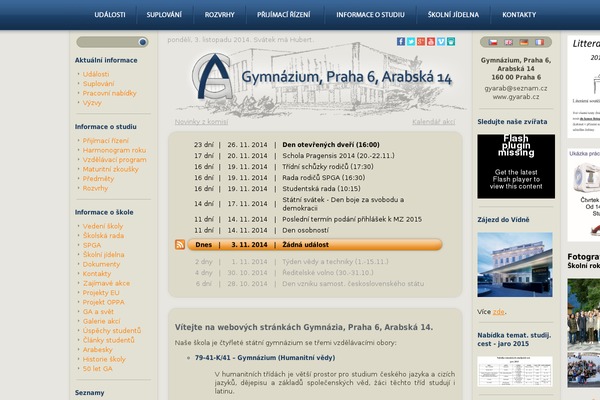
Task: Open the Google+ social icon
Action: (x=421, y=41)
